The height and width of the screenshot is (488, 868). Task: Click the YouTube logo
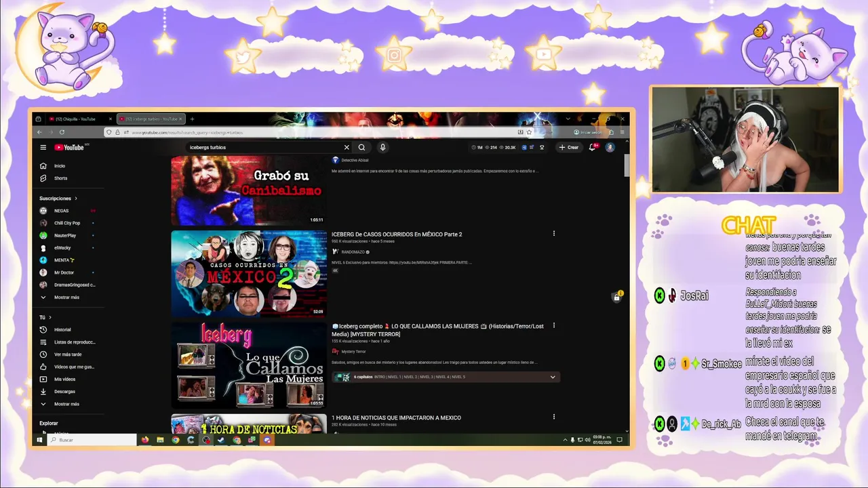coord(69,147)
